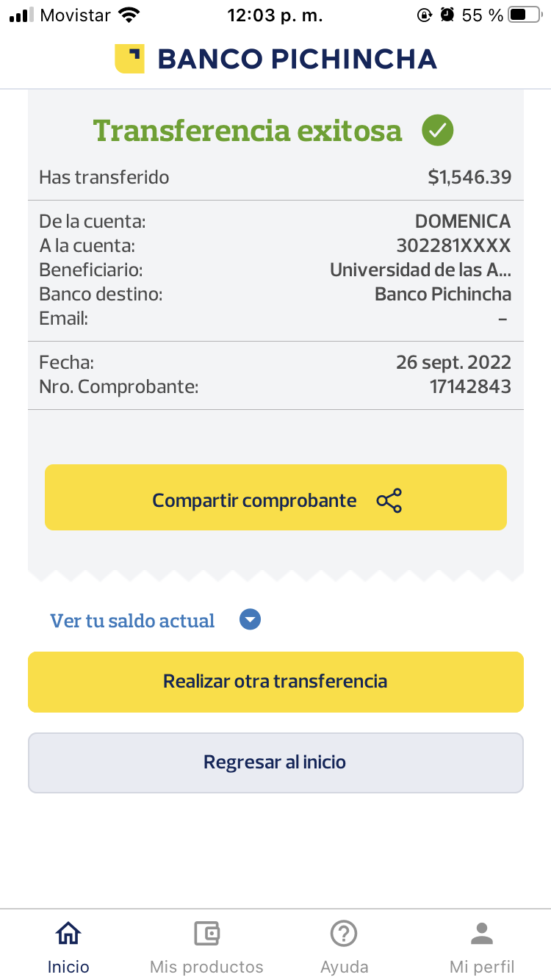The width and height of the screenshot is (551, 980).
Task: Tap the transferred amount $1,546.39
Action: click(x=469, y=177)
